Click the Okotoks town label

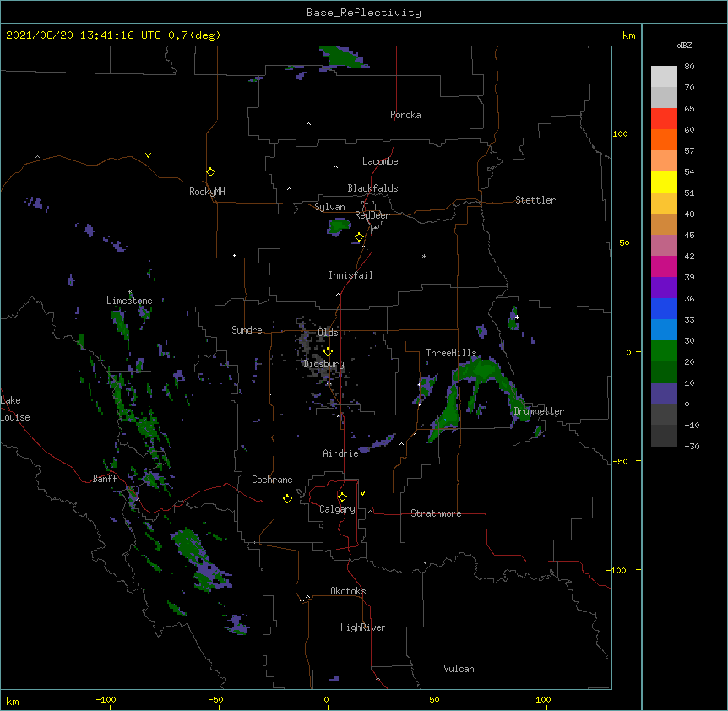tap(348, 591)
